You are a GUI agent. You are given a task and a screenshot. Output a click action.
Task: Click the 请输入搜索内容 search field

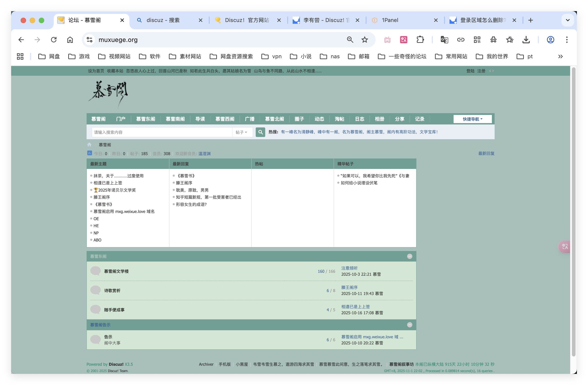162,132
